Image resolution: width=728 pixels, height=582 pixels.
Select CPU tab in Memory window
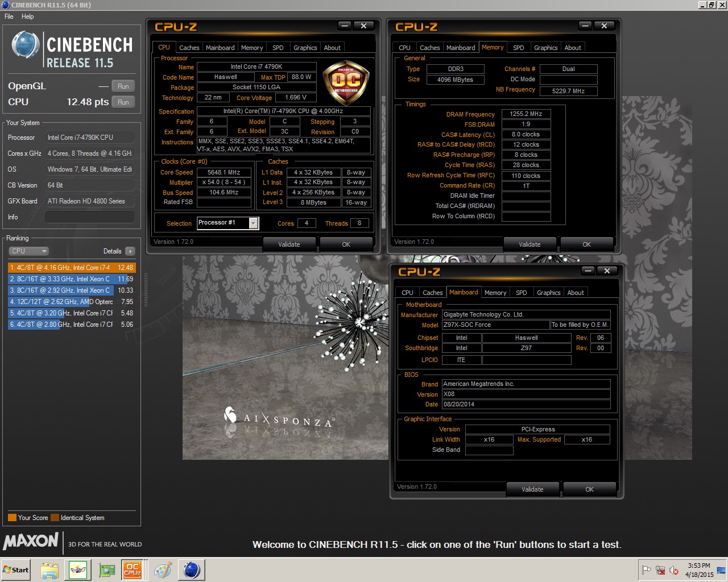404,48
